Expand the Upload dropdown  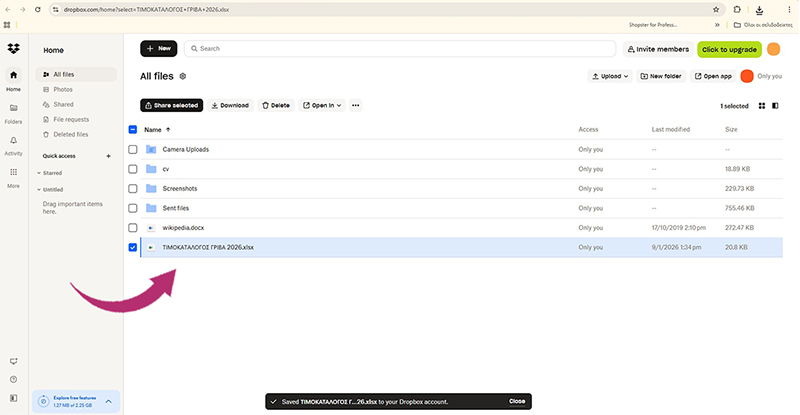(x=610, y=76)
